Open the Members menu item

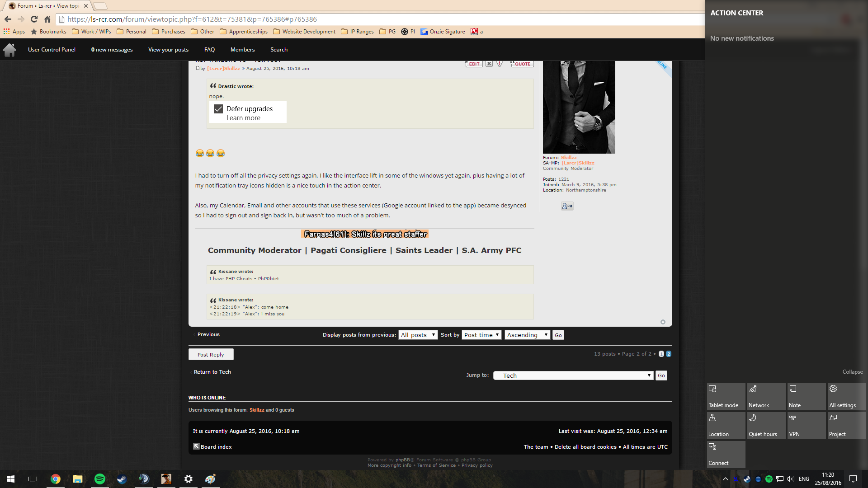coord(242,50)
